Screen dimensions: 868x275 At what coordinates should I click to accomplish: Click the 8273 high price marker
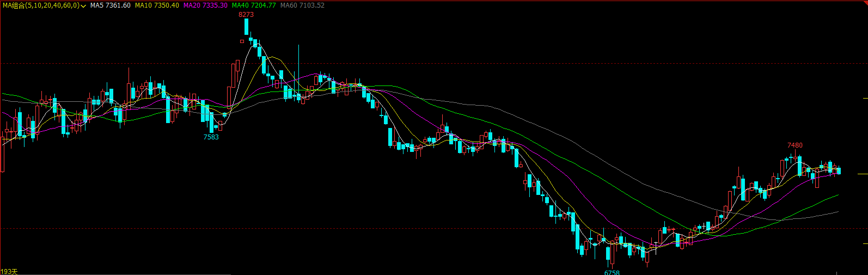tap(246, 15)
